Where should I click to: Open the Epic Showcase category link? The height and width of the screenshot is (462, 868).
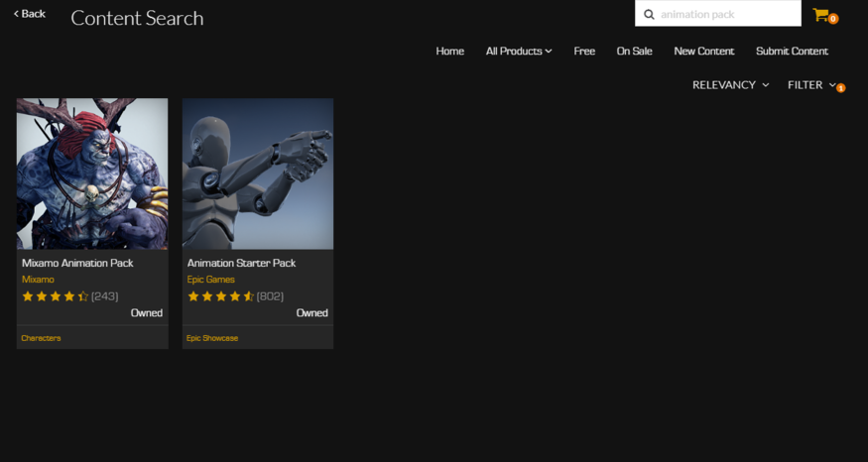(212, 338)
